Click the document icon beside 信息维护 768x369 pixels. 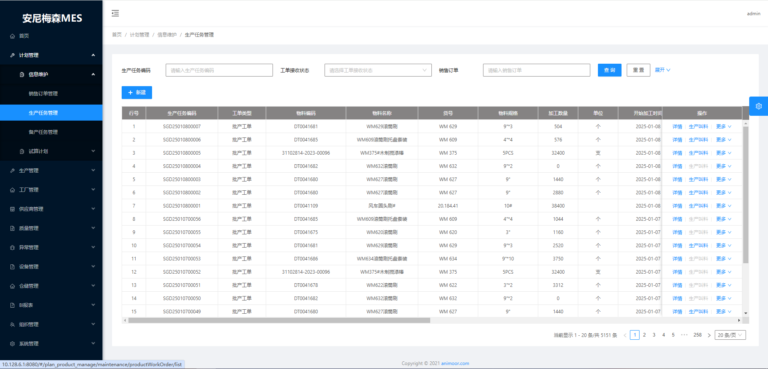pos(22,74)
